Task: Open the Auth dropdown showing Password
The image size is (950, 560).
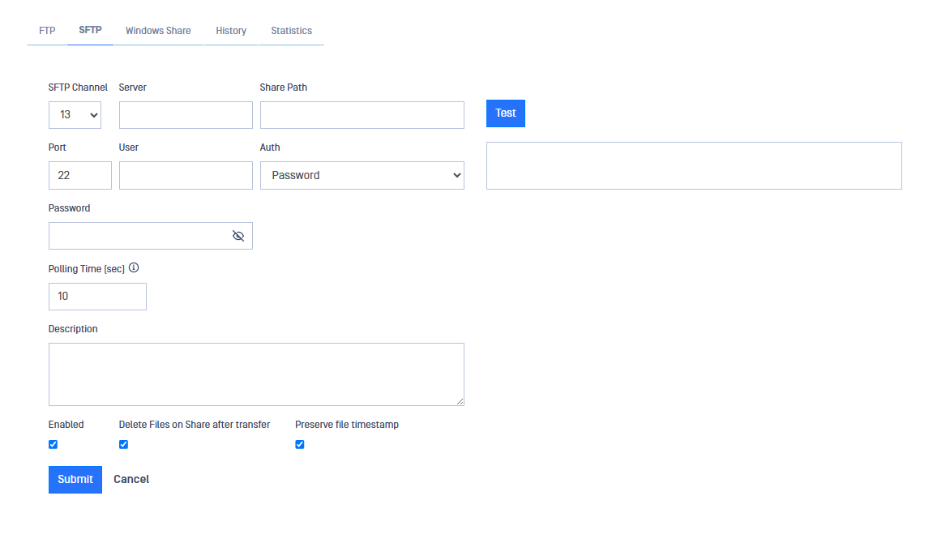Action: click(362, 175)
